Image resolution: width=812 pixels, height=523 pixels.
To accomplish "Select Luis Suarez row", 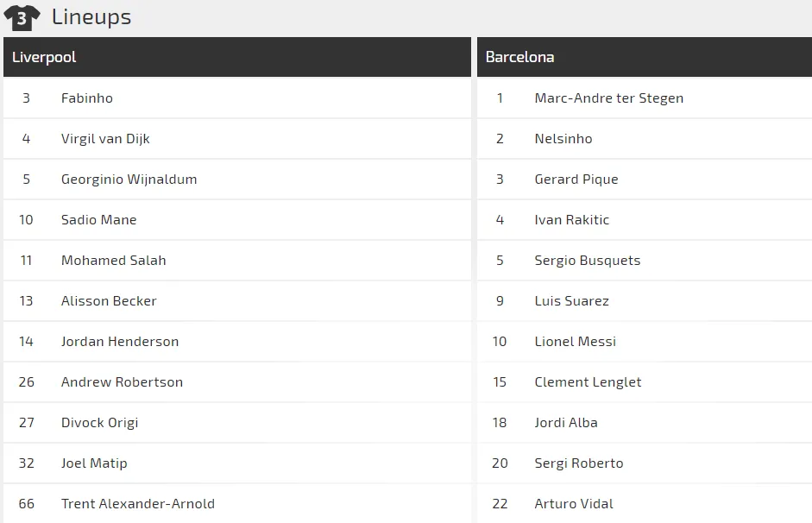I will tap(571, 301).
